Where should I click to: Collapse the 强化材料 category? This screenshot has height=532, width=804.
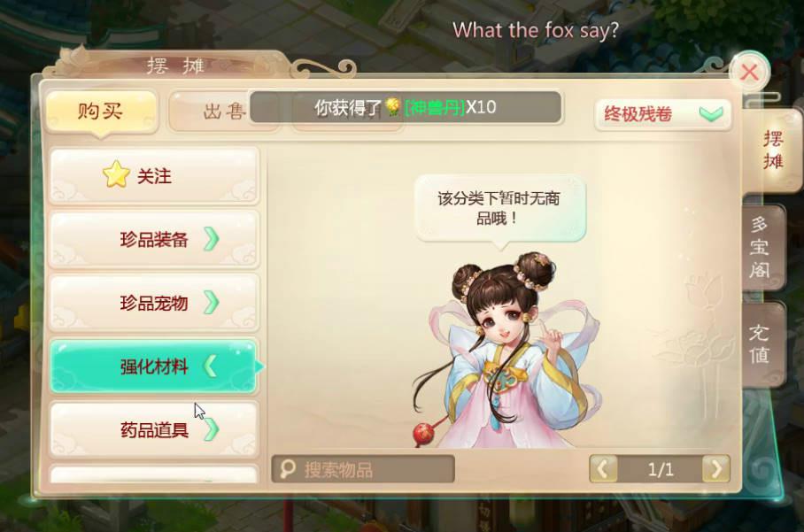154,366
